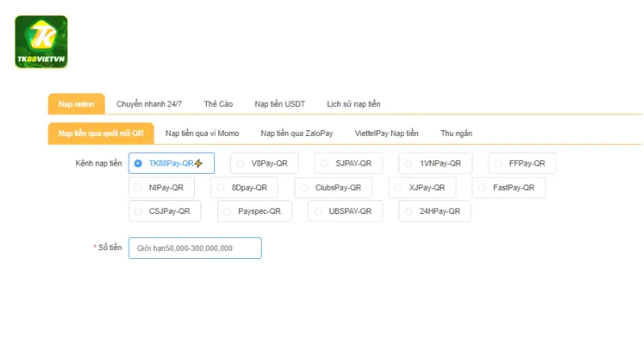
Task: Click the Kênh nạp tiền label
Action: pos(98,163)
